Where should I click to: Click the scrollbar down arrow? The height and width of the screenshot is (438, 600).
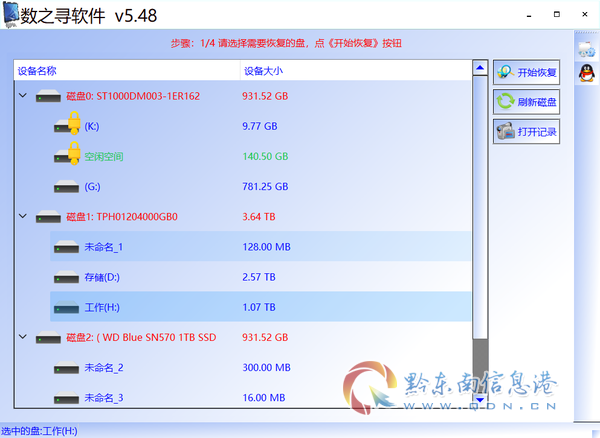point(480,400)
